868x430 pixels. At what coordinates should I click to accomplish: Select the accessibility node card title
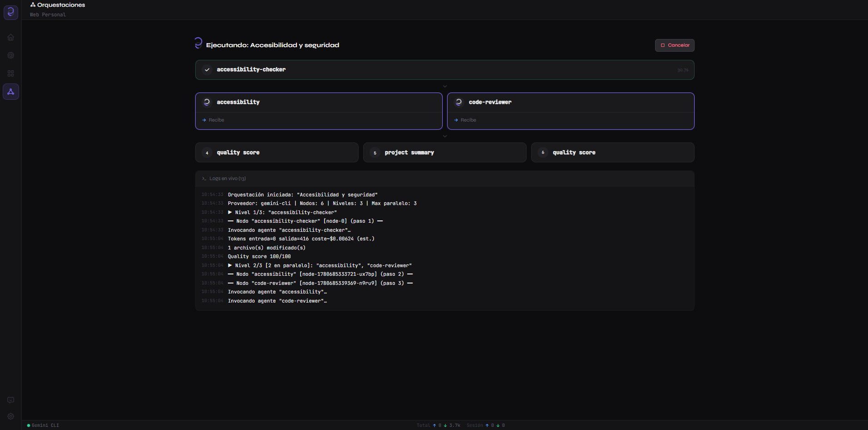tap(238, 103)
